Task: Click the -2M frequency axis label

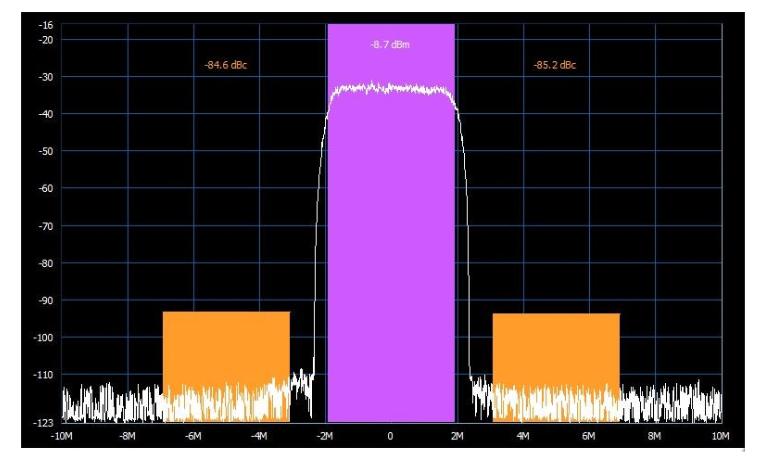Action: tap(325, 436)
